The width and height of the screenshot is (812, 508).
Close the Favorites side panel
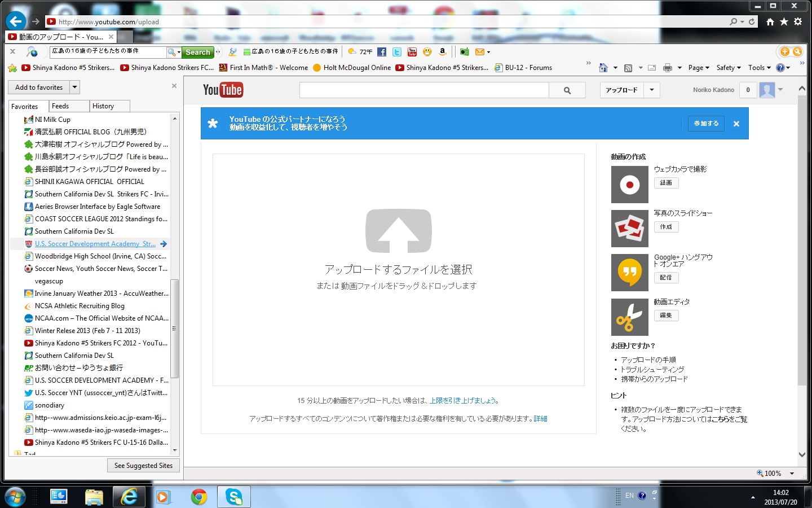174,86
